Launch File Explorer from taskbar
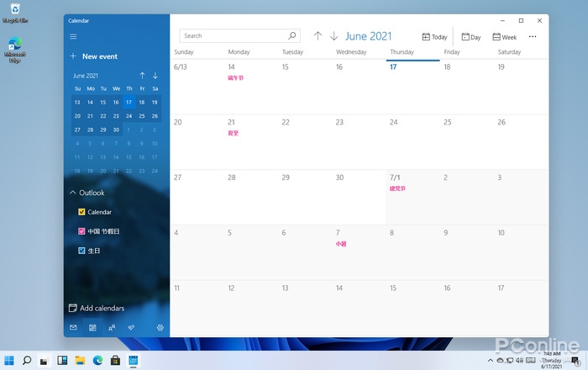The width and height of the screenshot is (588, 370). click(x=80, y=361)
